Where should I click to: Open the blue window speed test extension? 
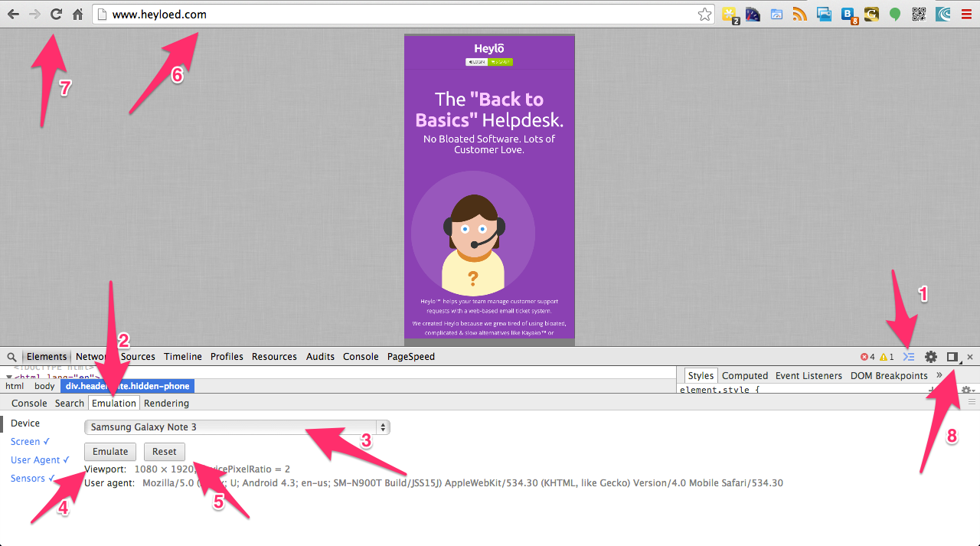(776, 14)
